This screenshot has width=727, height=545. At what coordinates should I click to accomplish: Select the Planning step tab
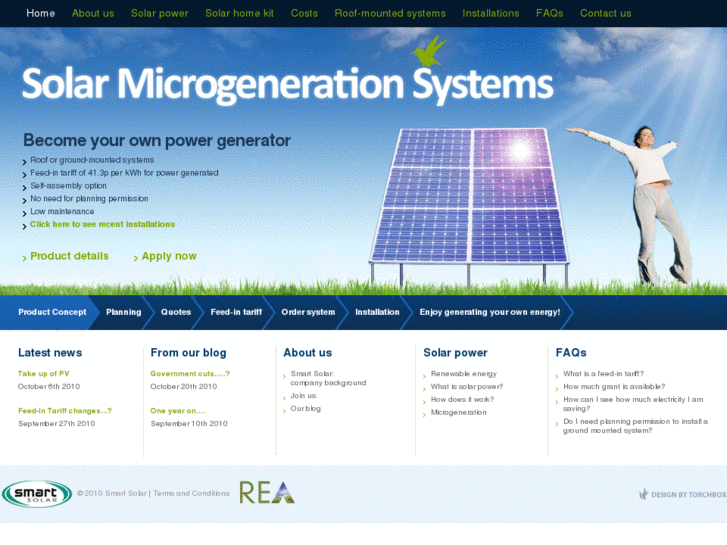123,312
